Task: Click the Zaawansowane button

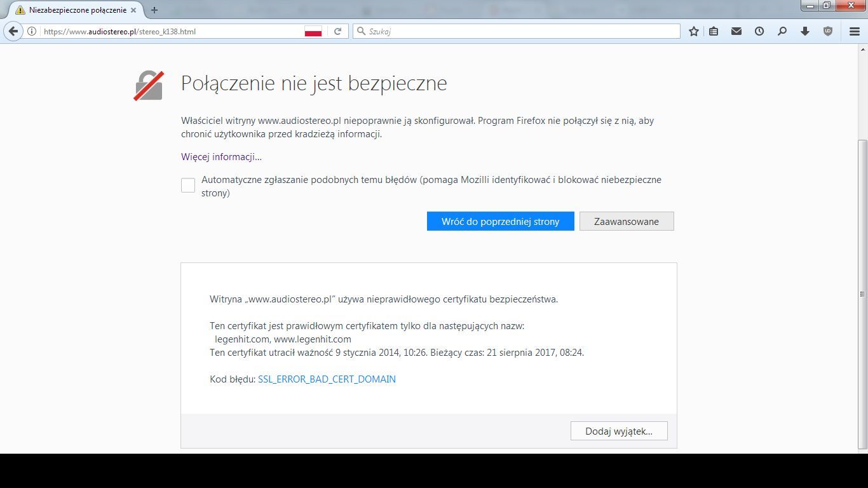Action: pyautogui.click(x=627, y=221)
